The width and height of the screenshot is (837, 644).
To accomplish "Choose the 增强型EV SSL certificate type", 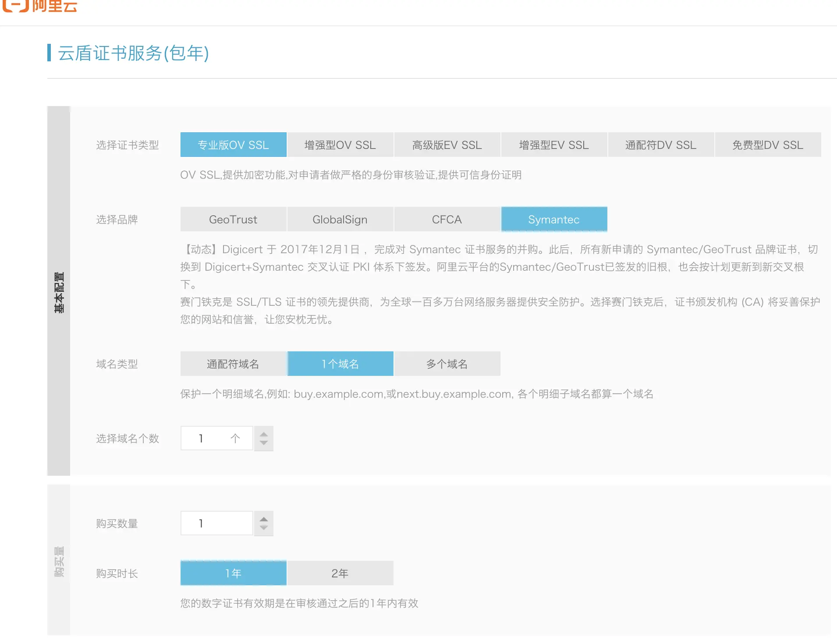I will [554, 145].
